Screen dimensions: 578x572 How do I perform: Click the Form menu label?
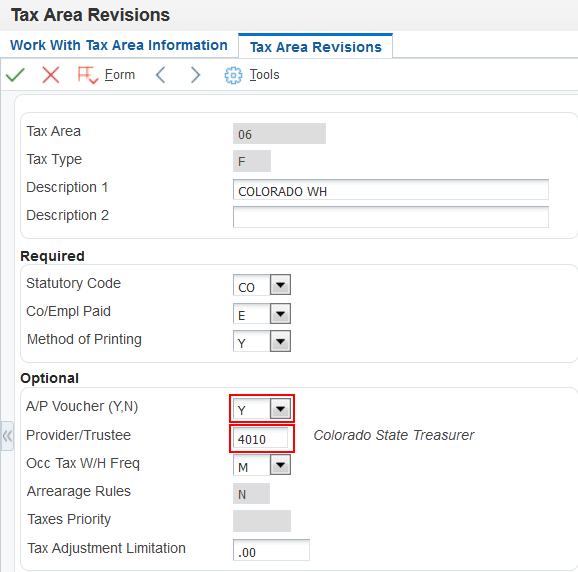(x=120, y=75)
